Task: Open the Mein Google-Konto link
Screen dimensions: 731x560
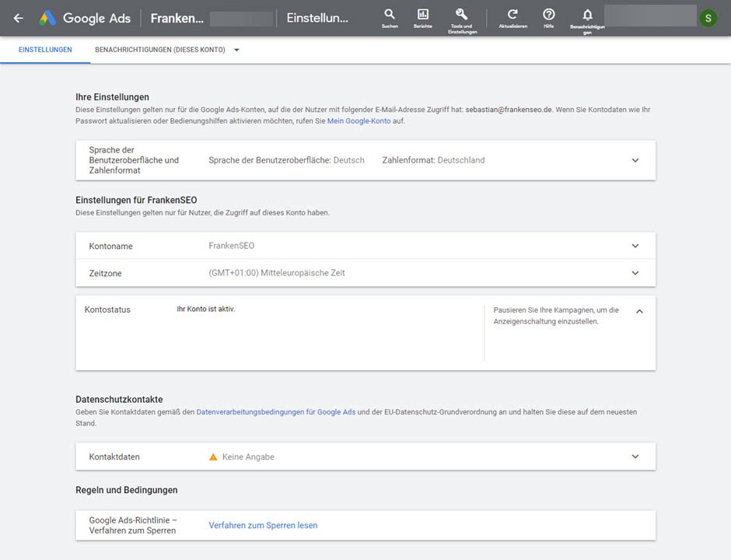Action: 359,121
